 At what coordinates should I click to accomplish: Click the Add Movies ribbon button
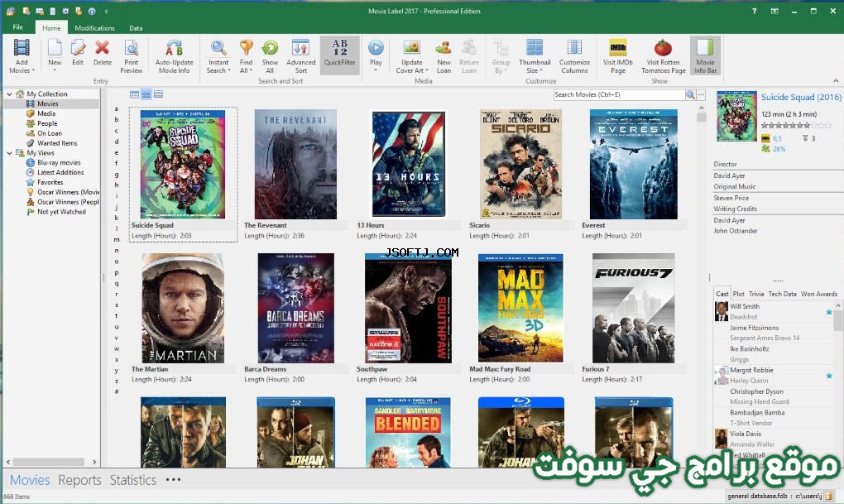tap(22, 56)
